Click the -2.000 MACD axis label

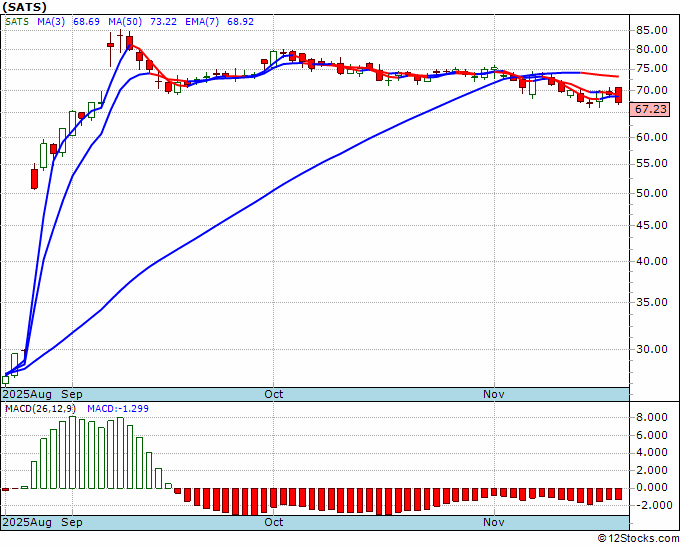click(x=654, y=506)
